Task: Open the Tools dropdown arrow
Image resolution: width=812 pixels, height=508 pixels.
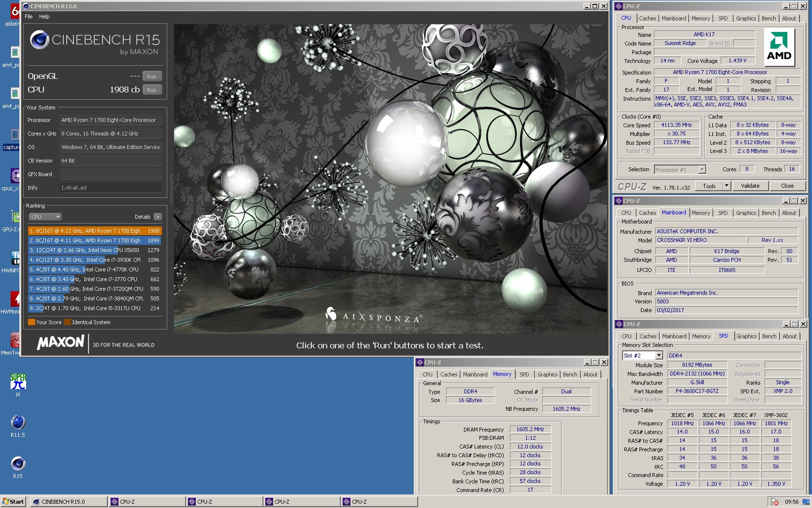Action: point(726,186)
